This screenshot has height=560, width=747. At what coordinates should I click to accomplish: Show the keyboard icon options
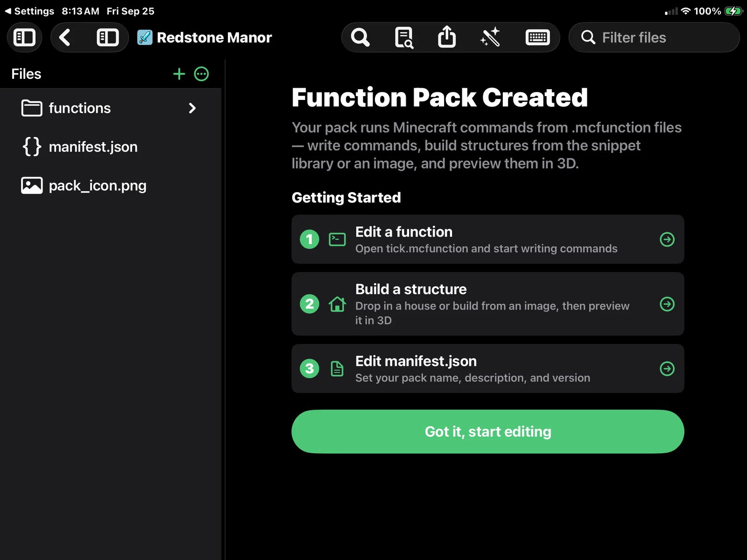537,37
